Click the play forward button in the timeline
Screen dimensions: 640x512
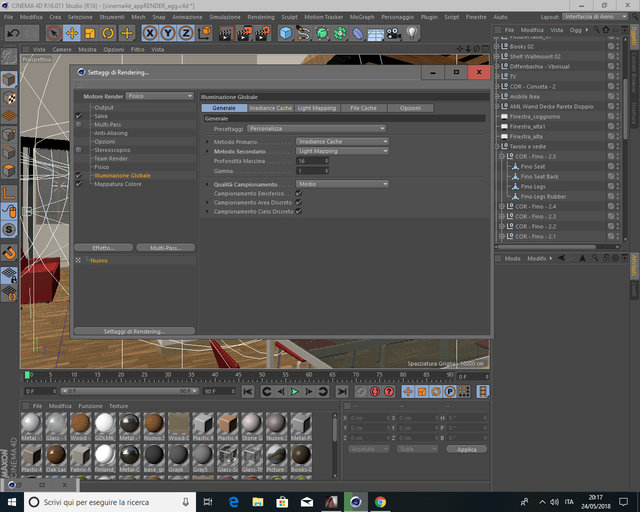[294, 392]
